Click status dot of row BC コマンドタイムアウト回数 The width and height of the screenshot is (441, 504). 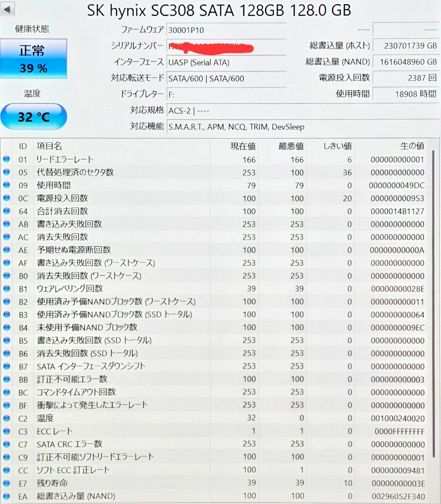tap(6, 392)
